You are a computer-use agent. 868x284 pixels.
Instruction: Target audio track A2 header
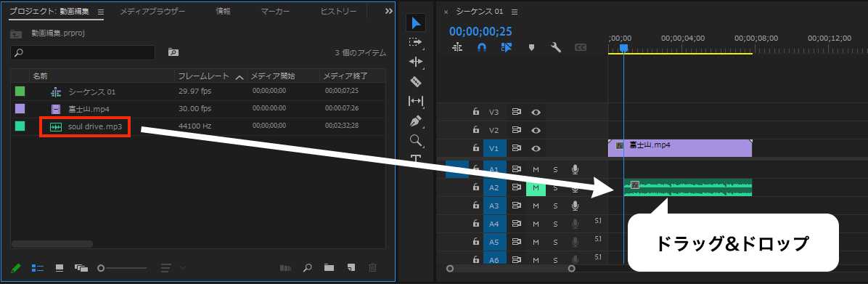pos(494,187)
